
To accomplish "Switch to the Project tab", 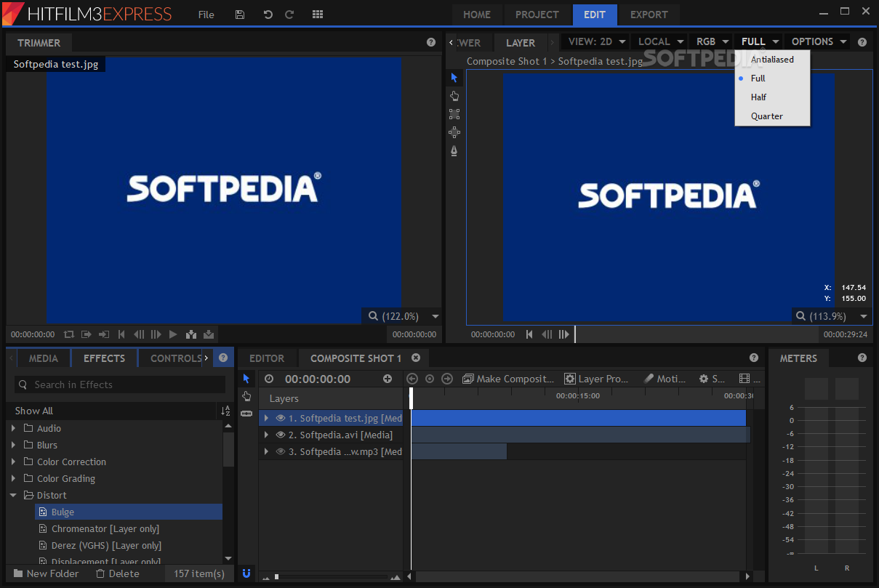I will coord(537,15).
